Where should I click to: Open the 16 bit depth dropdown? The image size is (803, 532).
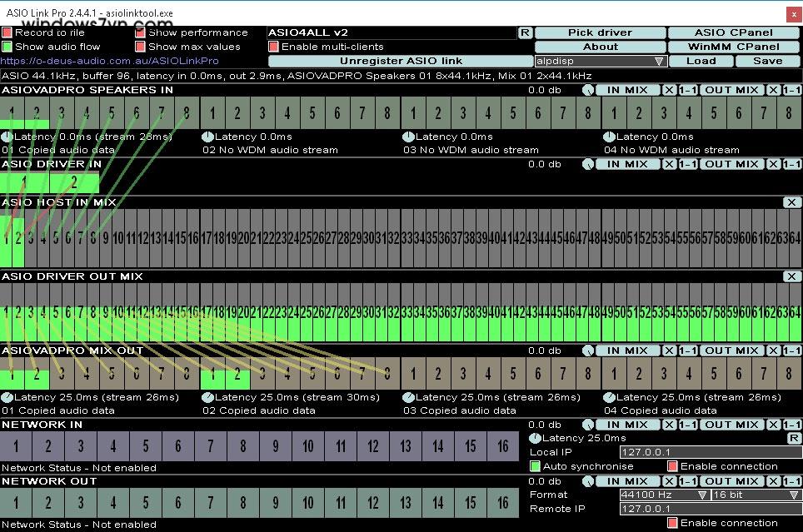click(756, 495)
